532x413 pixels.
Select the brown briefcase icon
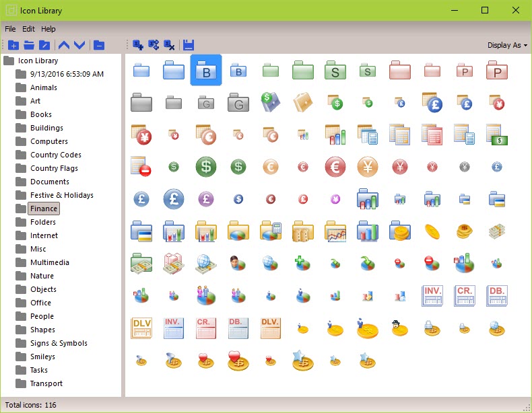[x=303, y=102]
